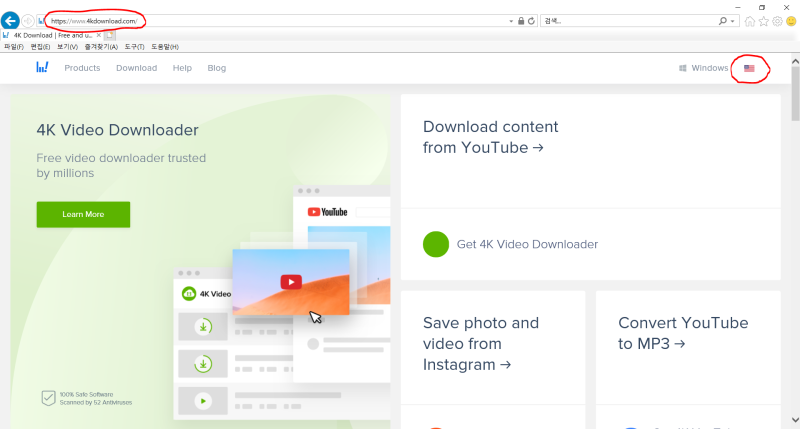Viewport: 800px width, 429px height.
Task: Open the Products navigation link
Action: [x=82, y=68]
